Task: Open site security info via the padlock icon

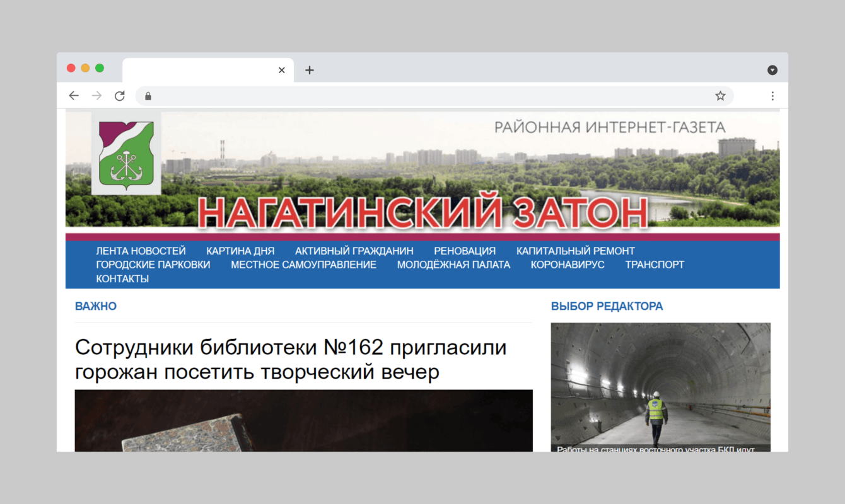Action: tap(148, 96)
